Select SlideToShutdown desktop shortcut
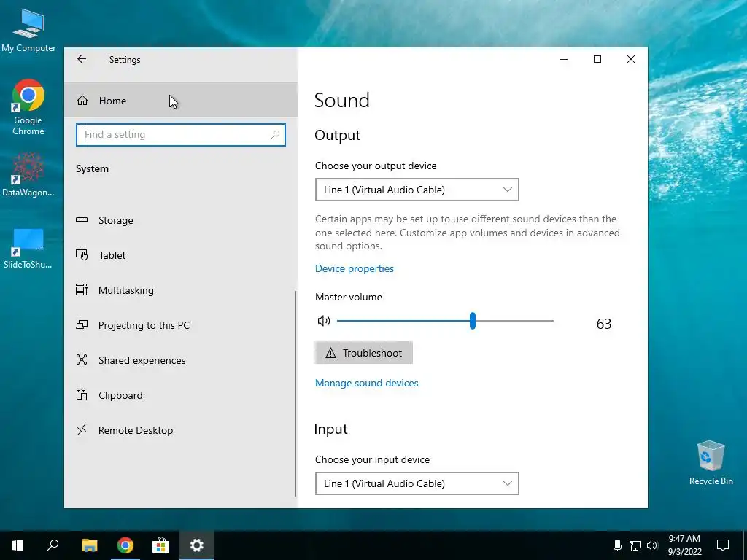The image size is (747, 560). pyautogui.click(x=28, y=248)
